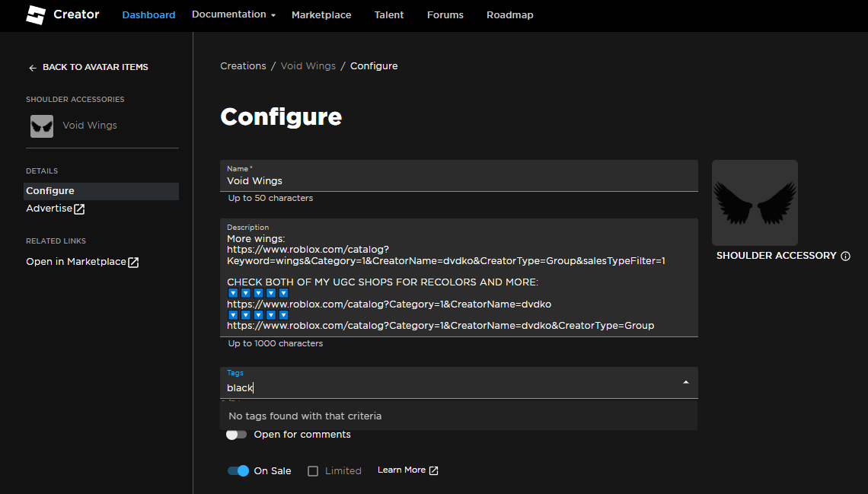
Task: Expand the Documentation menu arrow
Action: pyautogui.click(x=273, y=15)
